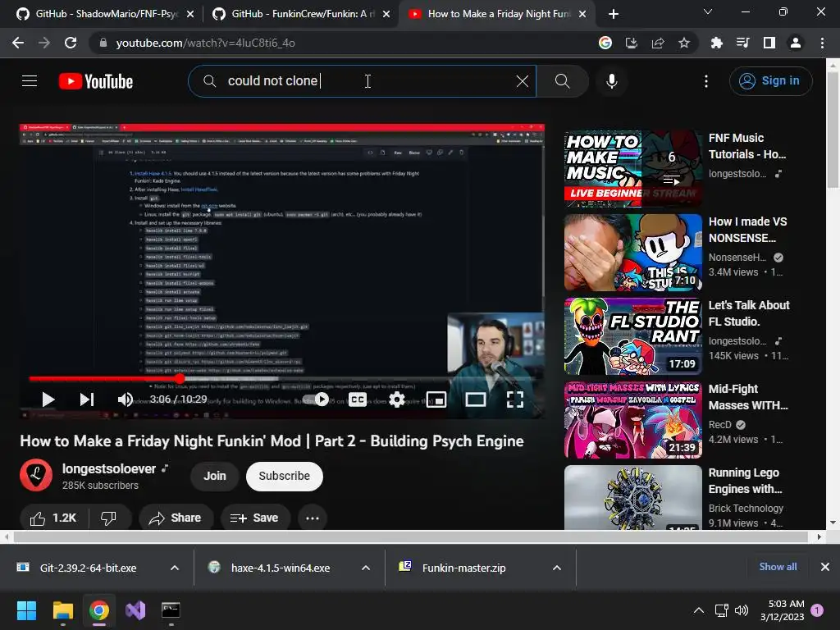Open FNF Music Tutorials playlist thumbnail
The width and height of the screenshot is (840, 630).
(x=632, y=169)
